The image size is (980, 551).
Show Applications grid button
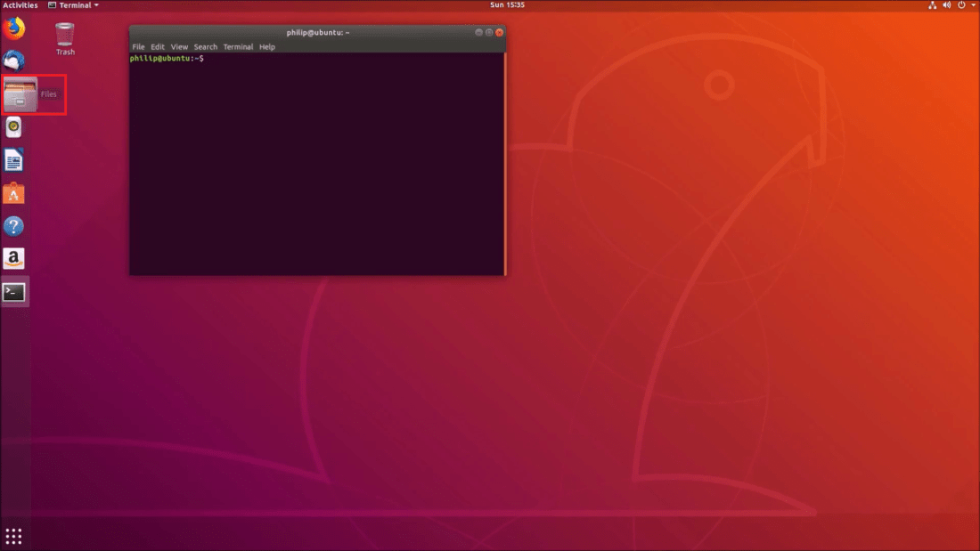pyautogui.click(x=14, y=536)
